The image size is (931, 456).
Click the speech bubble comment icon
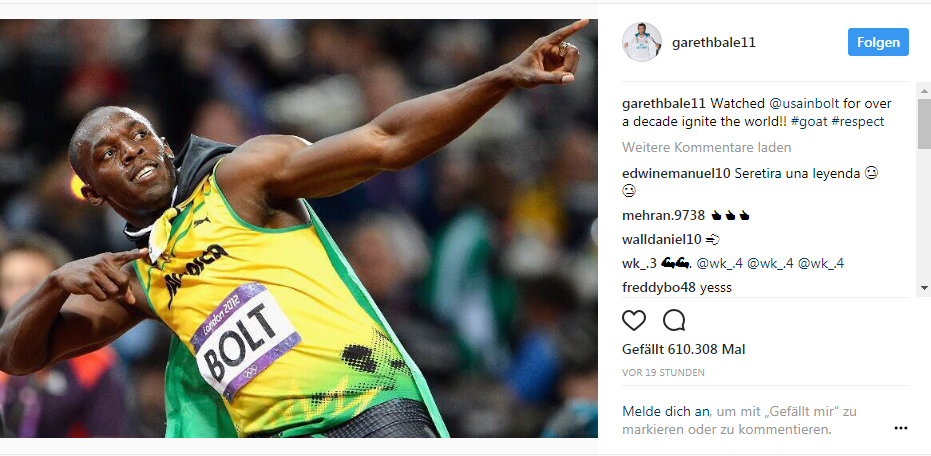[674, 321]
